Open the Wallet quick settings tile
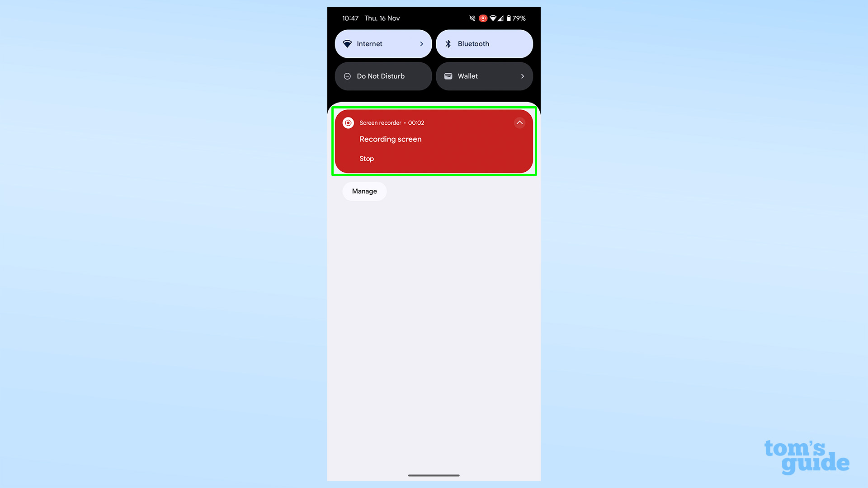Screen dimensions: 868x488 [484, 75]
